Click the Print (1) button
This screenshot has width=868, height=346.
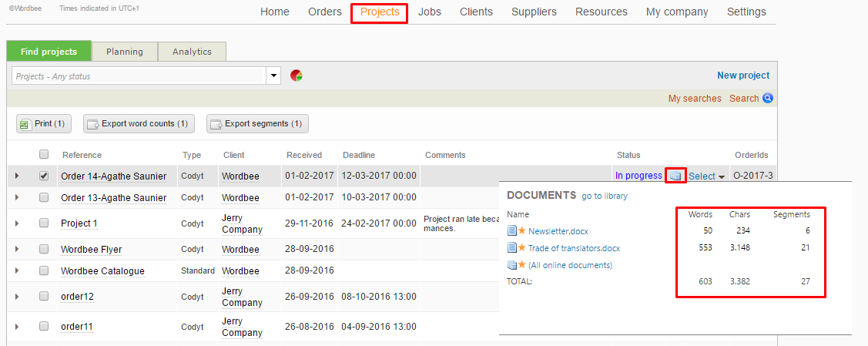[x=42, y=123]
